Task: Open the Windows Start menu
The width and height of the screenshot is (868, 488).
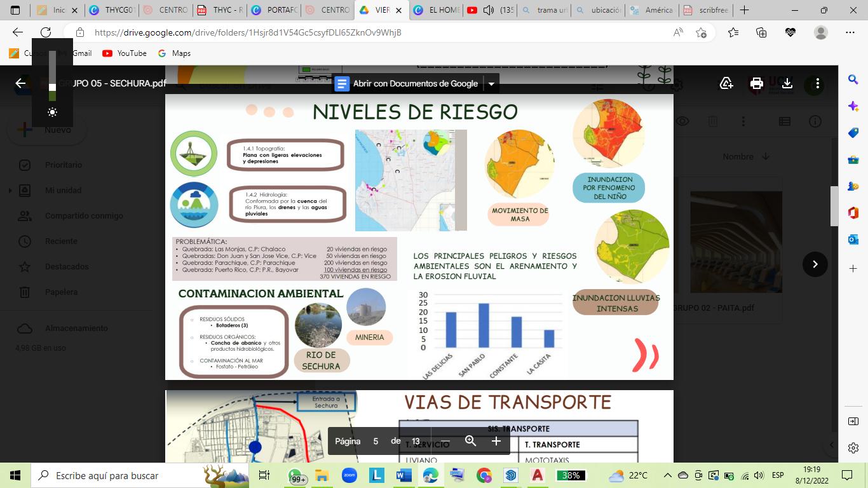Action: pyautogui.click(x=15, y=475)
